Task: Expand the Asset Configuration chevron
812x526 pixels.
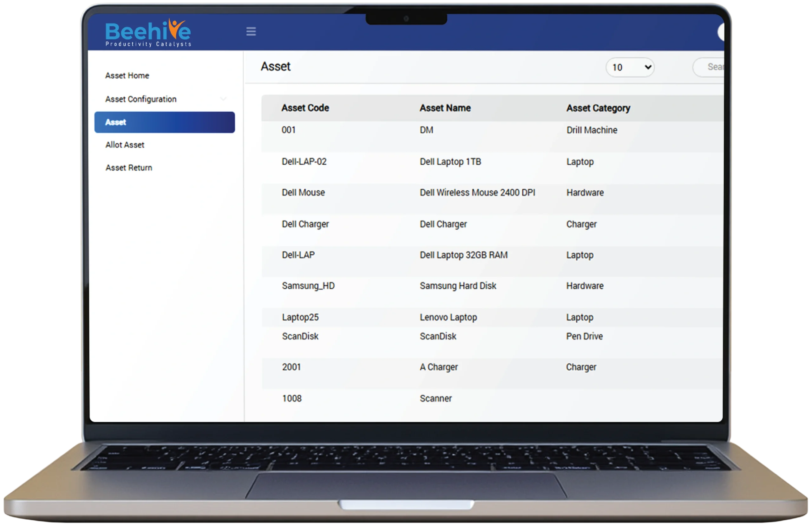Action: point(223,99)
